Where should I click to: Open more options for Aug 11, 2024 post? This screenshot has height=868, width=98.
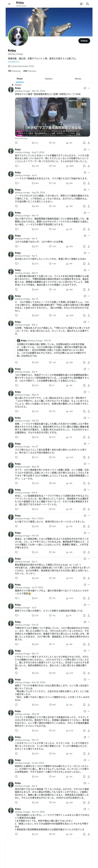pos(89,149)
